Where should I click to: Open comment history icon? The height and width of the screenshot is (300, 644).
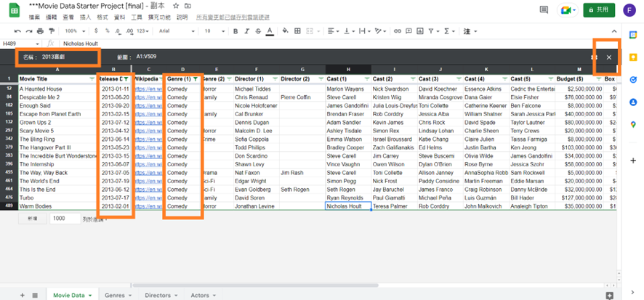[544, 9]
